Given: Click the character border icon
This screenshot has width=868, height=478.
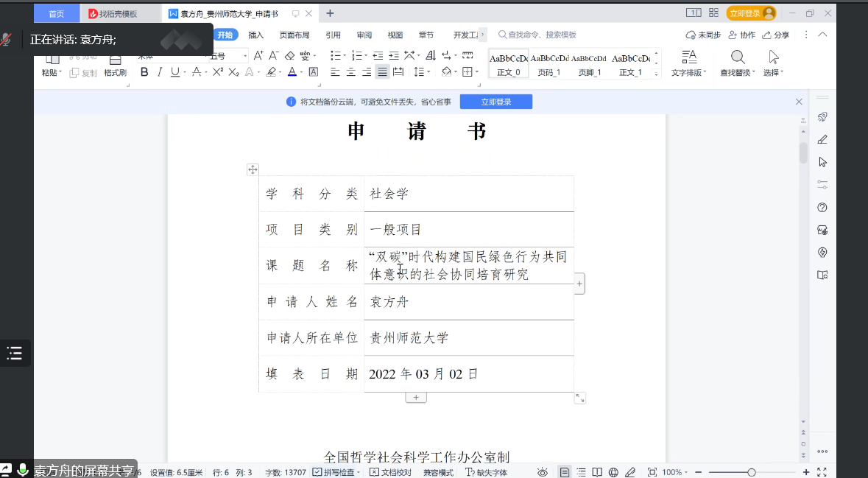Looking at the screenshot, I should (x=314, y=72).
